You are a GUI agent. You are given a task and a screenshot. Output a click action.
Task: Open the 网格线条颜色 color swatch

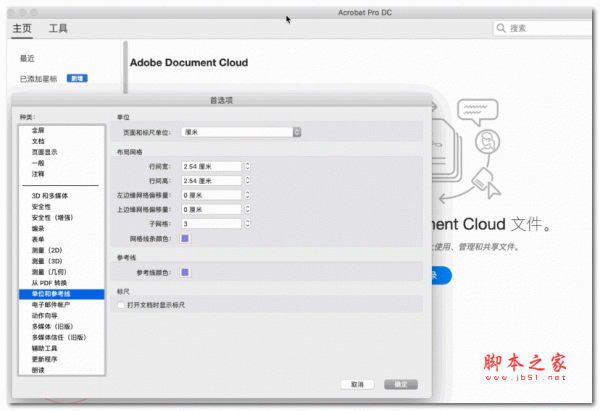(x=185, y=239)
